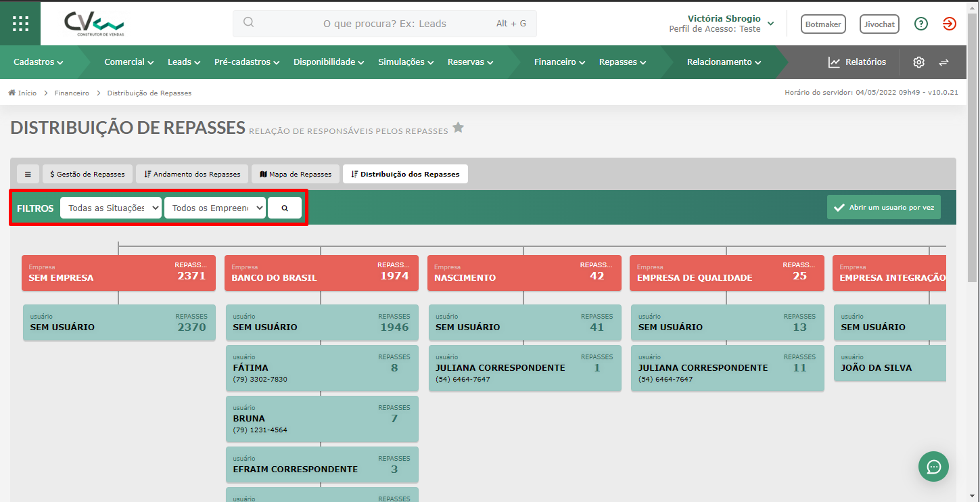Select JULIANA CORRESPONDENTE card with 11 repasses
Viewport: 980px width, 502px height.
click(728, 368)
